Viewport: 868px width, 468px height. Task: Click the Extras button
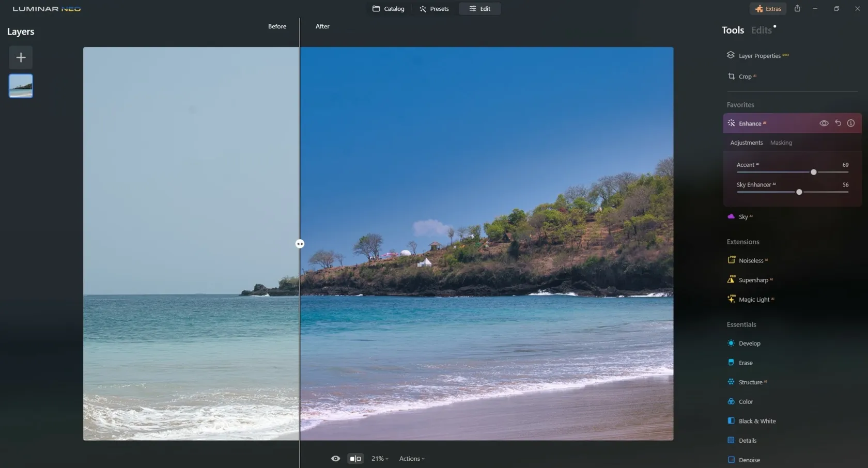768,9
